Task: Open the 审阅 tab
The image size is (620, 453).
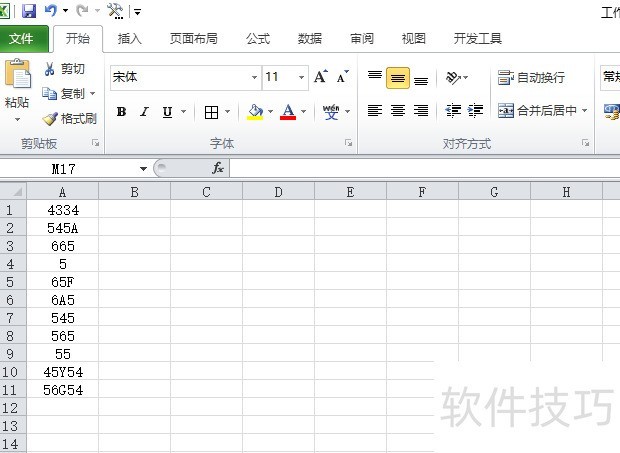Action: (x=362, y=39)
